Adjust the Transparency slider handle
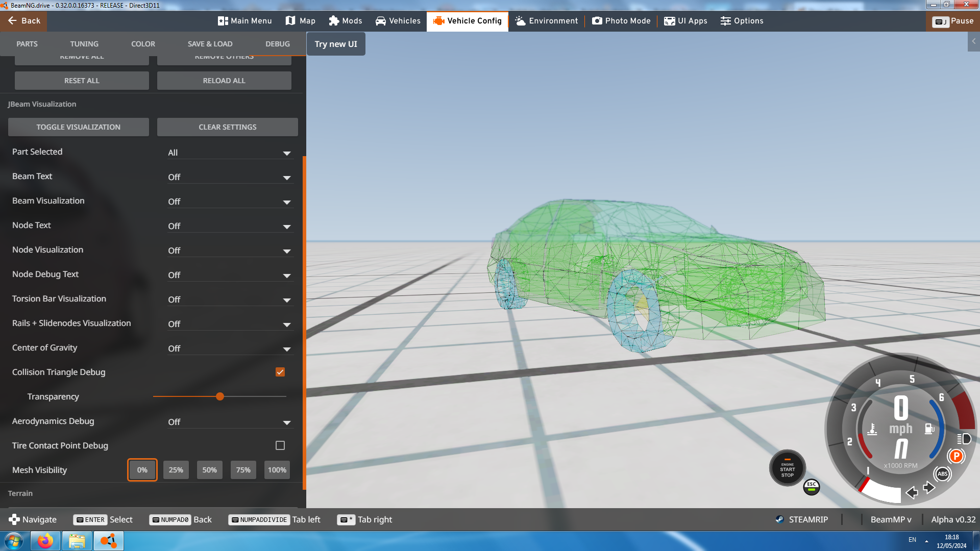This screenshot has height=551, width=980. pos(220,396)
